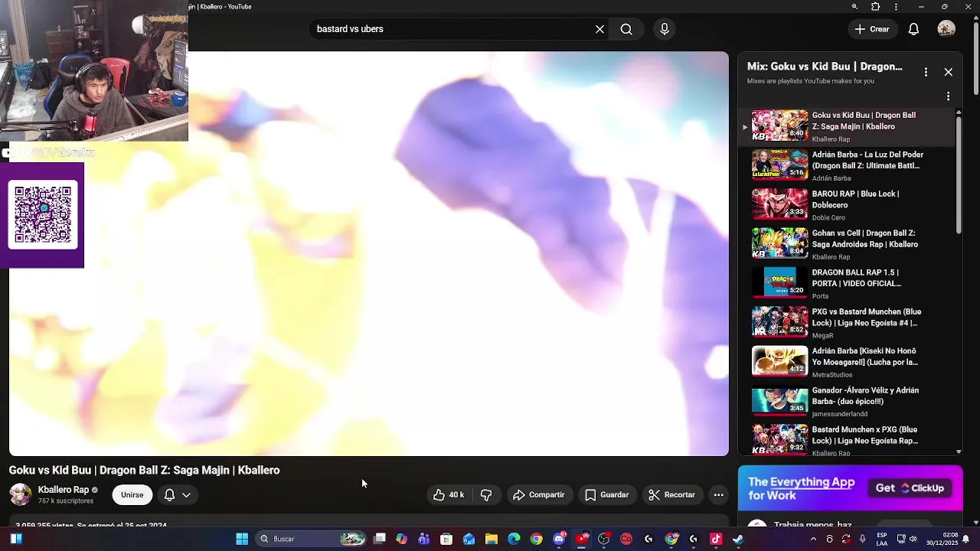This screenshot has width=980, height=551.
Task: Open File Explorer from the taskbar
Action: click(492, 539)
